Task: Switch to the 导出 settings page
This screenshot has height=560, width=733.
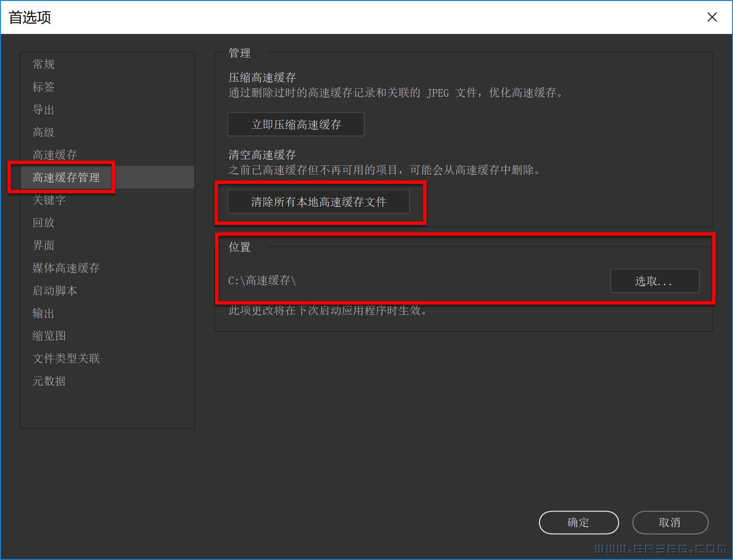Action: click(43, 109)
